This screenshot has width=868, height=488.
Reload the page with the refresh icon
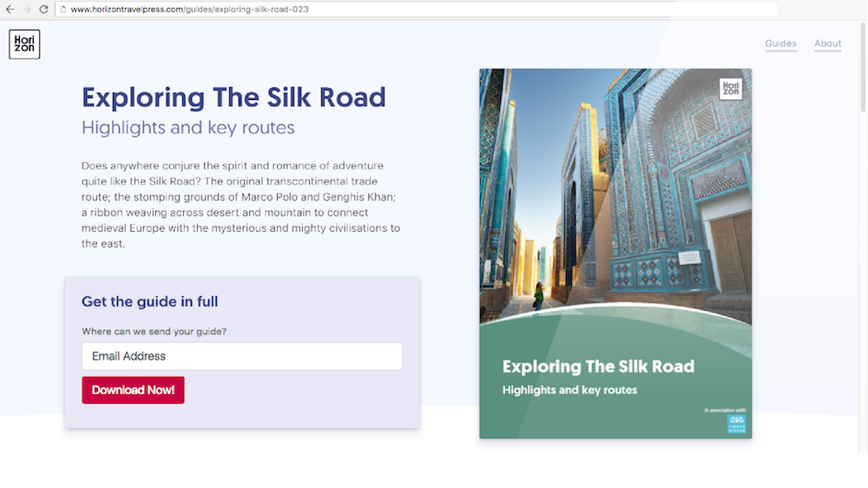pos(43,10)
